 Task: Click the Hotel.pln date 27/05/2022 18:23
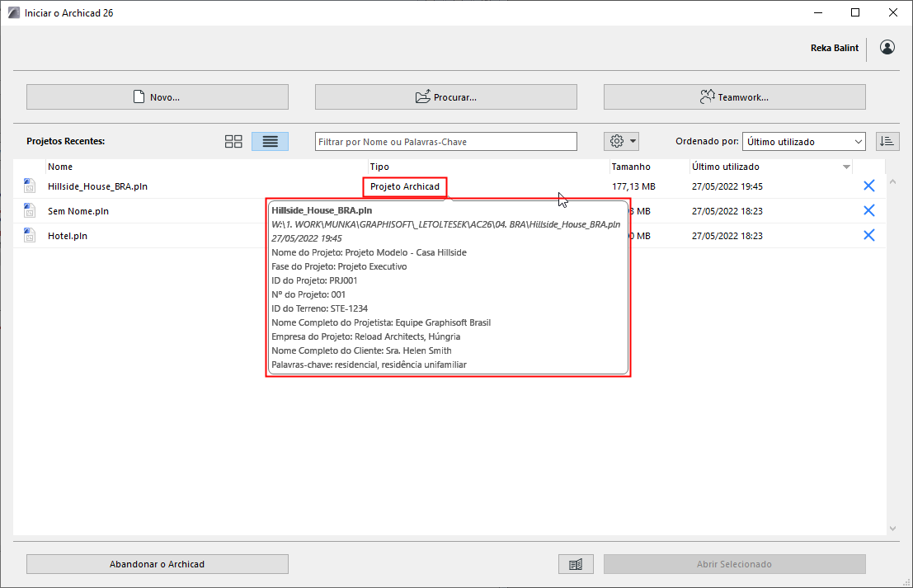click(727, 236)
